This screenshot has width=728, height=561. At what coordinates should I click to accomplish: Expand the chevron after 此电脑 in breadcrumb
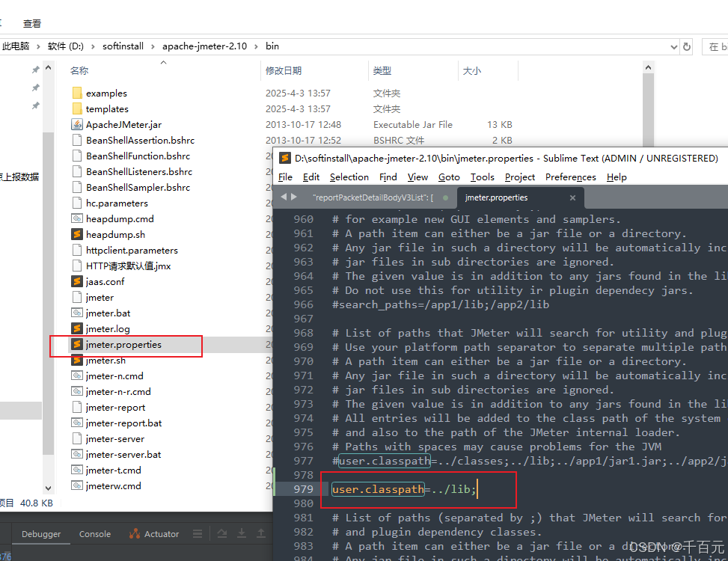38,46
